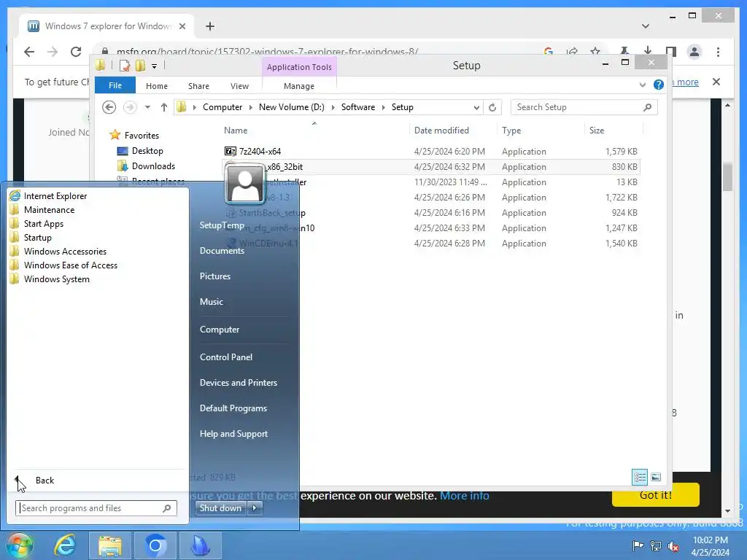
Task: Open Desktop in Favorites pane
Action: click(x=147, y=151)
